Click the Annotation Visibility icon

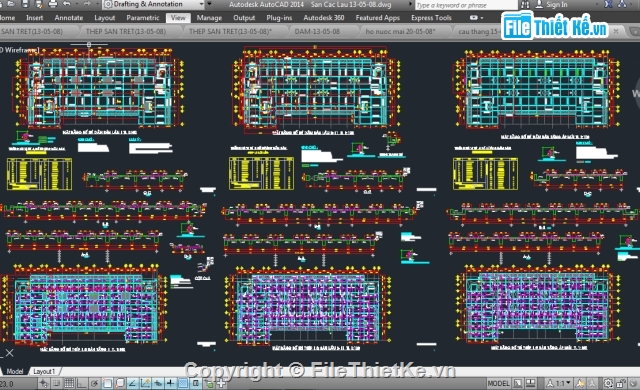(580, 383)
